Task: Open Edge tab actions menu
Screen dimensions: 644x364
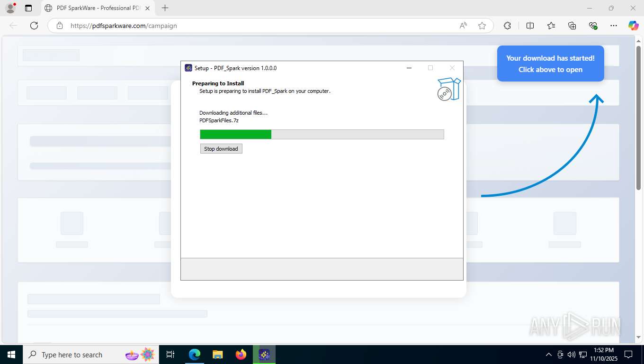Action: coord(28,8)
